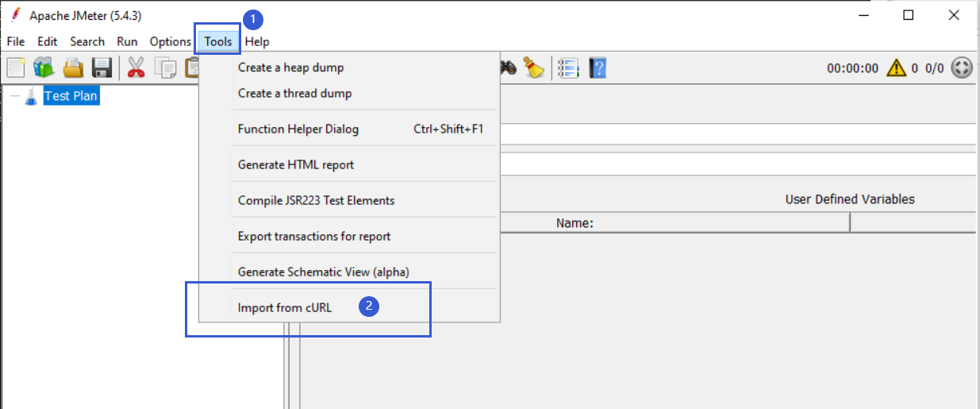This screenshot has height=409, width=980.
Task: Choose Export transactions for report
Action: click(x=349, y=236)
